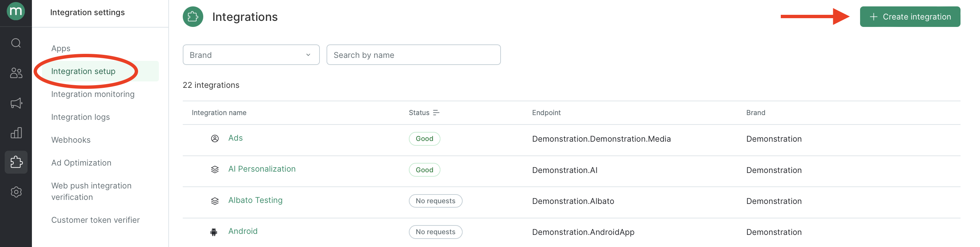
Task: Click the Android robot icon in list
Action: [x=214, y=232]
